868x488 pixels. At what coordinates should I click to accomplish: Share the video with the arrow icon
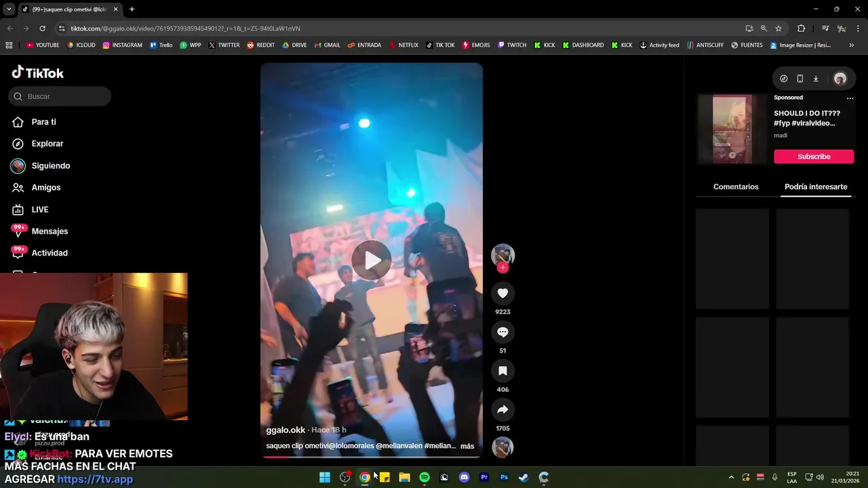pyautogui.click(x=502, y=409)
